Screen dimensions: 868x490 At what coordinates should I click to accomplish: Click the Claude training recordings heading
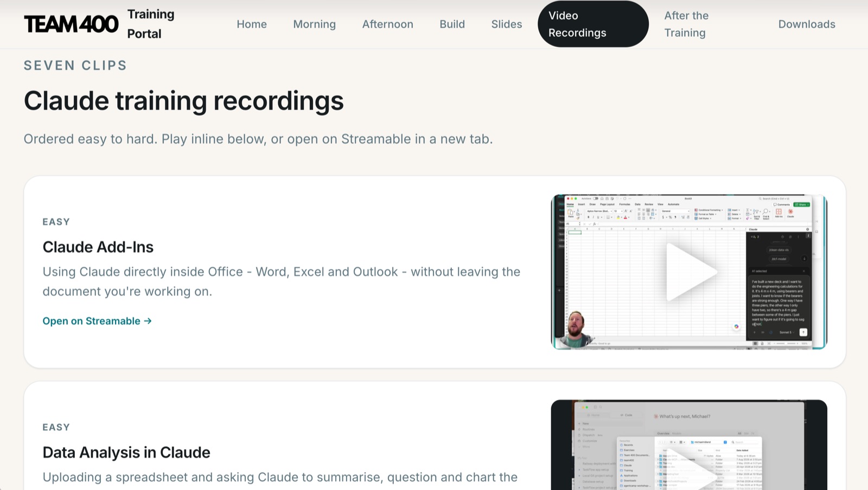(184, 101)
